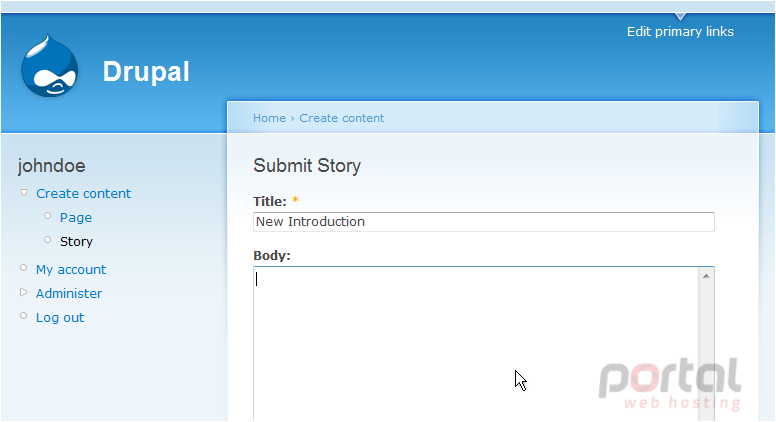Click the Title field with New Introduction
Image resolution: width=776 pixels, height=422 pixels.
[x=484, y=222]
